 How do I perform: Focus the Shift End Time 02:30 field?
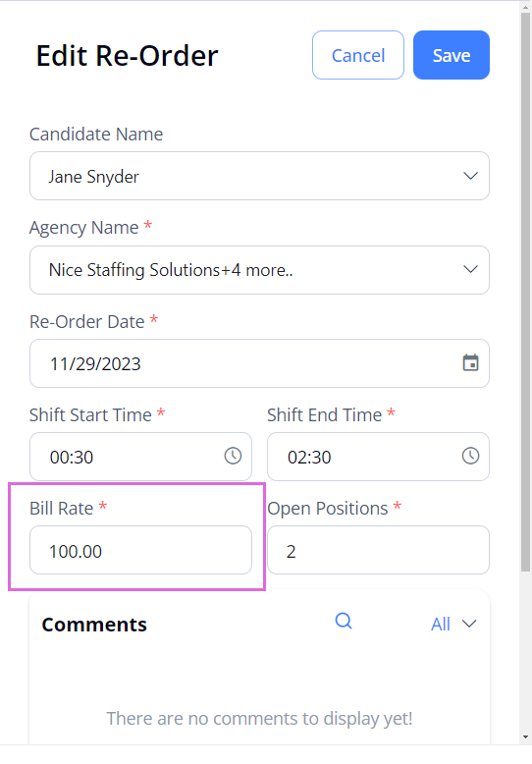click(x=378, y=457)
